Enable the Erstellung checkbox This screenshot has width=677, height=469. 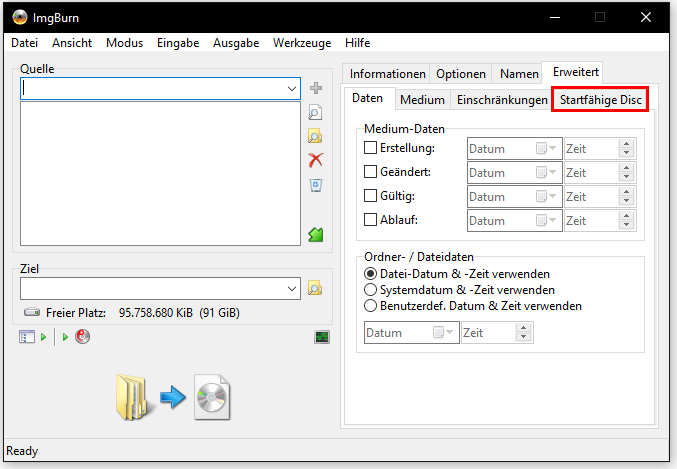point(370,148)
